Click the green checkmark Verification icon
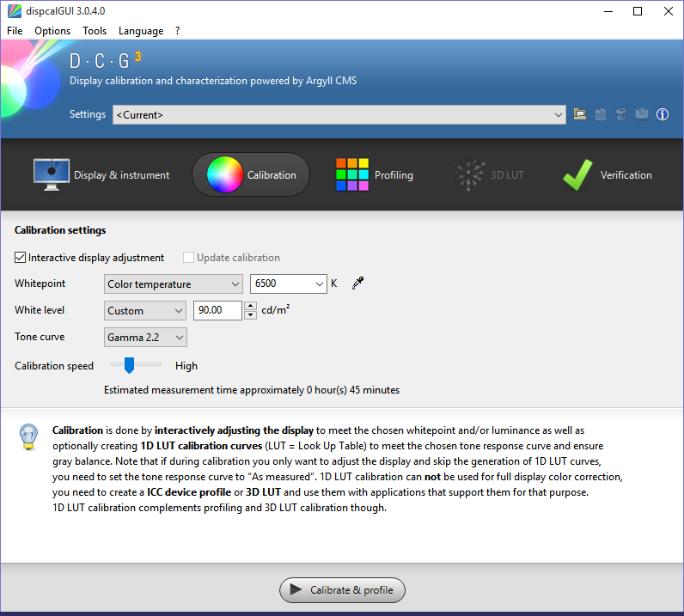Screen dimensions: 684x616 578,175
